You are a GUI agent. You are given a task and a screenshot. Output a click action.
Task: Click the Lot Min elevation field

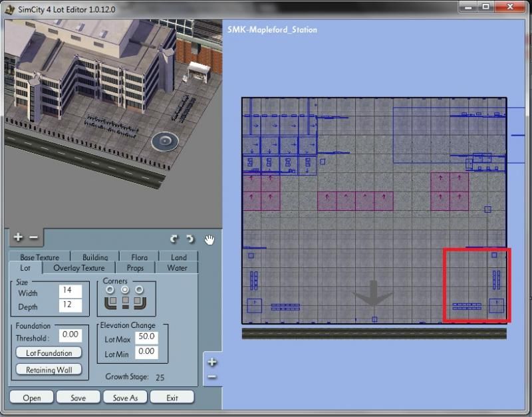click(146, 352)
